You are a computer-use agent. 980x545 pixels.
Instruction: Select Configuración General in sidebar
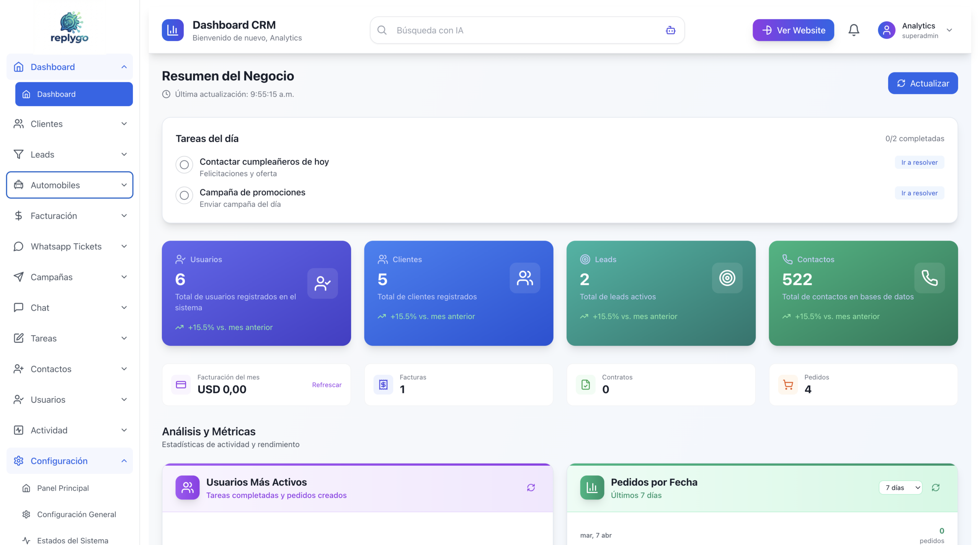coord(76,514)
